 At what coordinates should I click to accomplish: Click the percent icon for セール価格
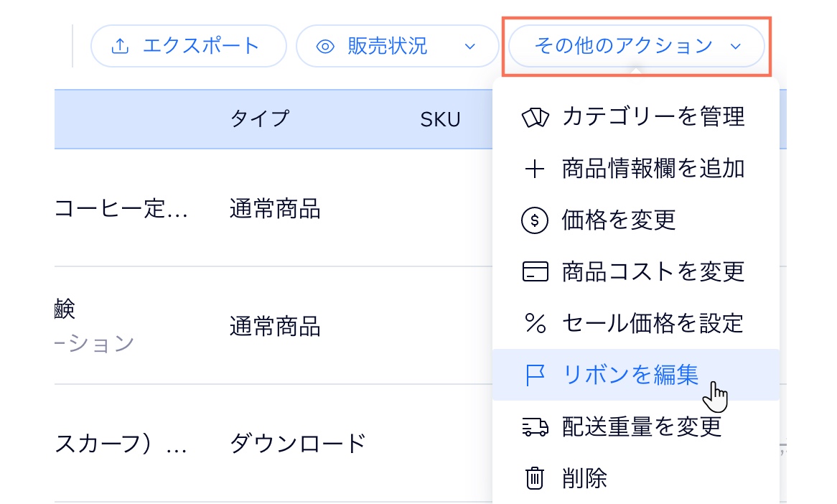pos(535,324)
